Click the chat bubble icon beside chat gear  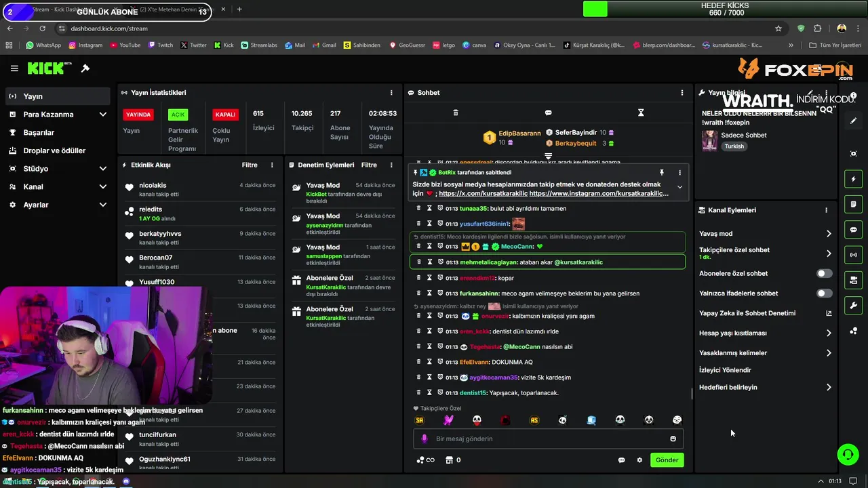tap(621, 460)
